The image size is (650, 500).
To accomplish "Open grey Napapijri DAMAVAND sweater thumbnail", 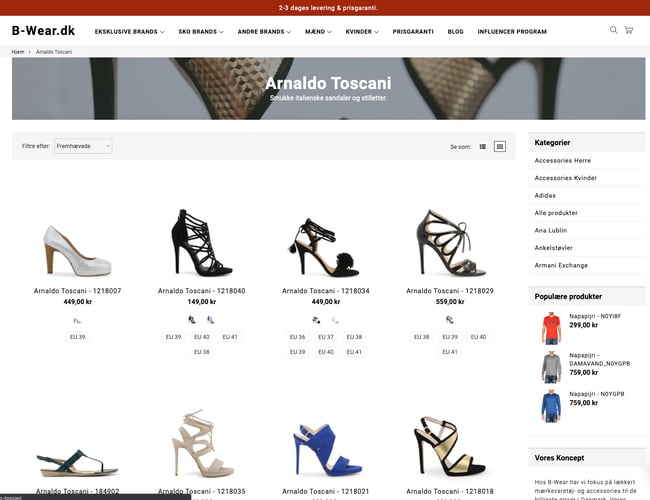I will coord(551,367).
